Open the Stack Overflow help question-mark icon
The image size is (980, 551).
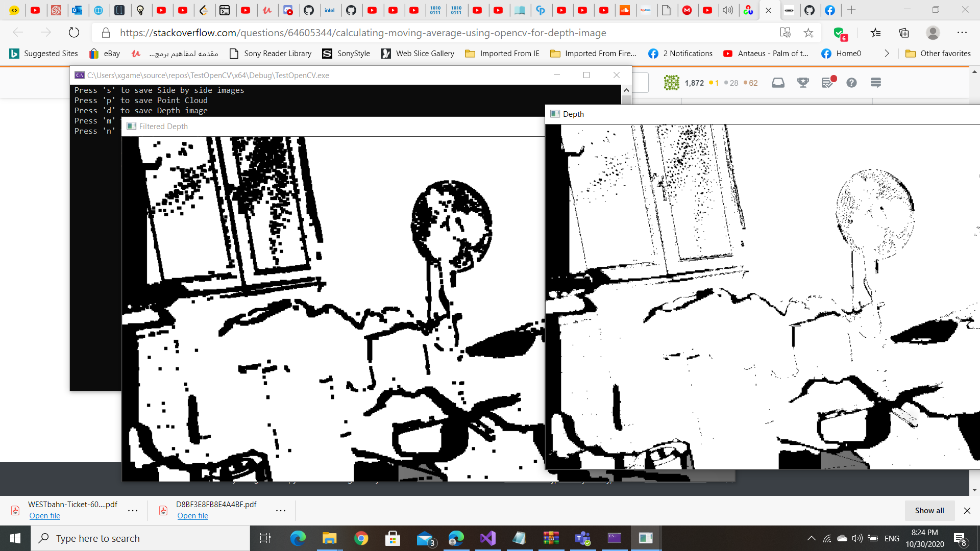point(851,83)
